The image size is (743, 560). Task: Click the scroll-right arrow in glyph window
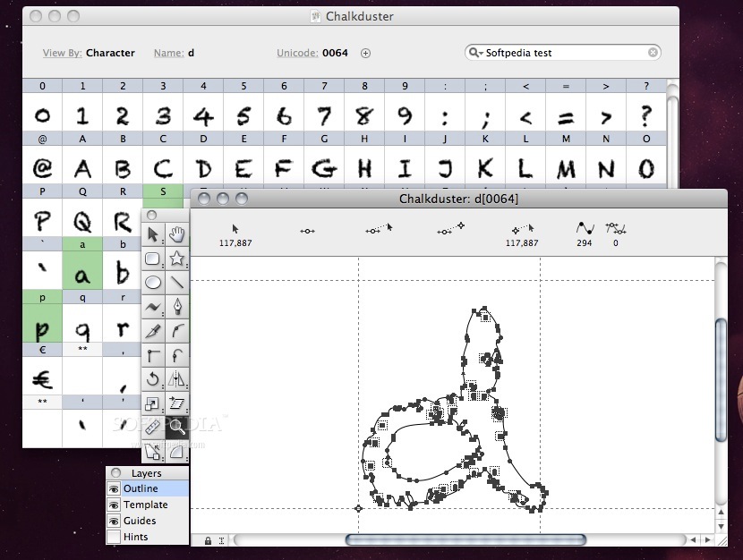(x=707, y=539)
